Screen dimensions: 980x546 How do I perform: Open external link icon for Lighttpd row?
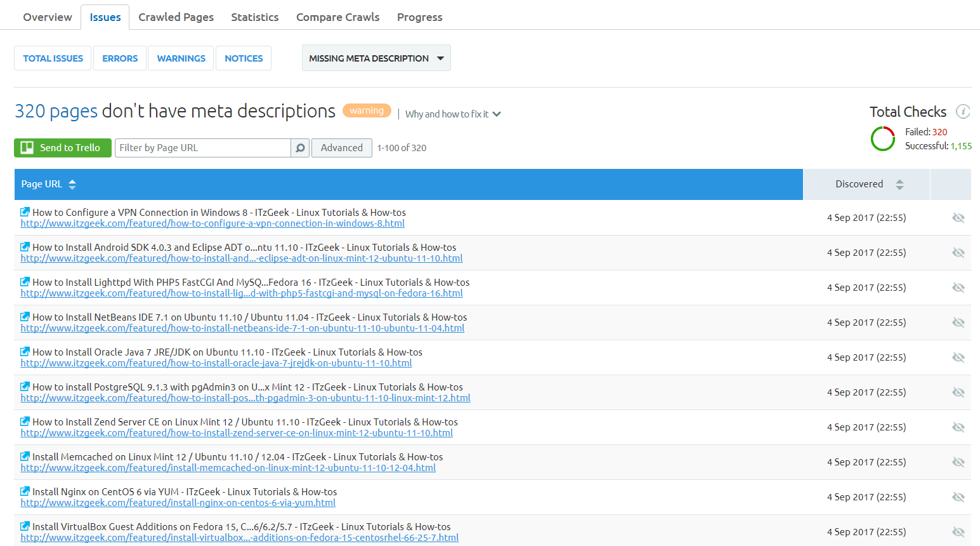(25, 282)
